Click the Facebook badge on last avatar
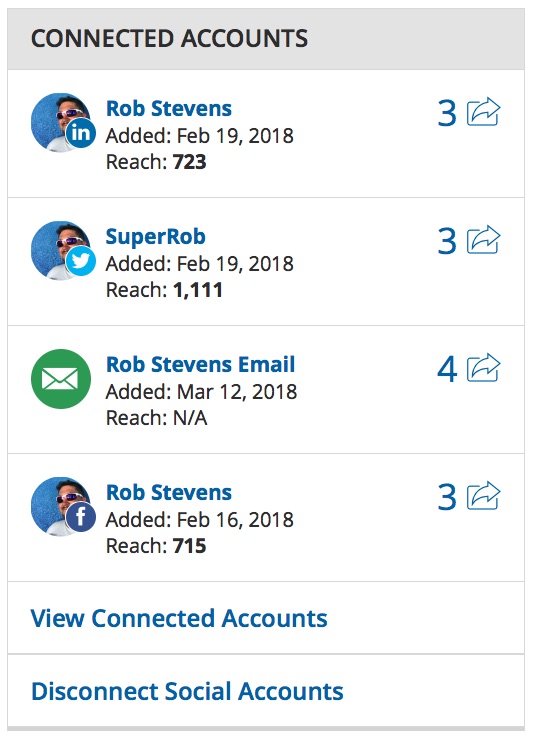This screenshot has width=534, height=738. 81,517
